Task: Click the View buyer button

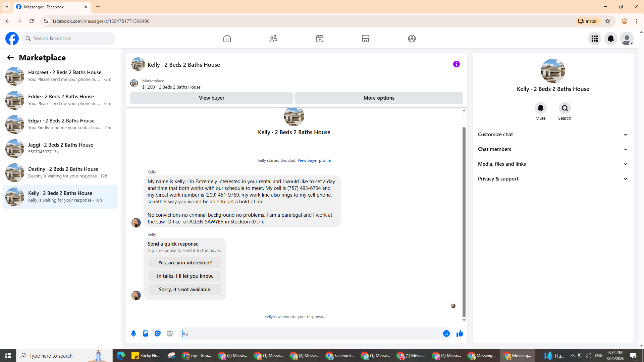Action: pos(211,98)
